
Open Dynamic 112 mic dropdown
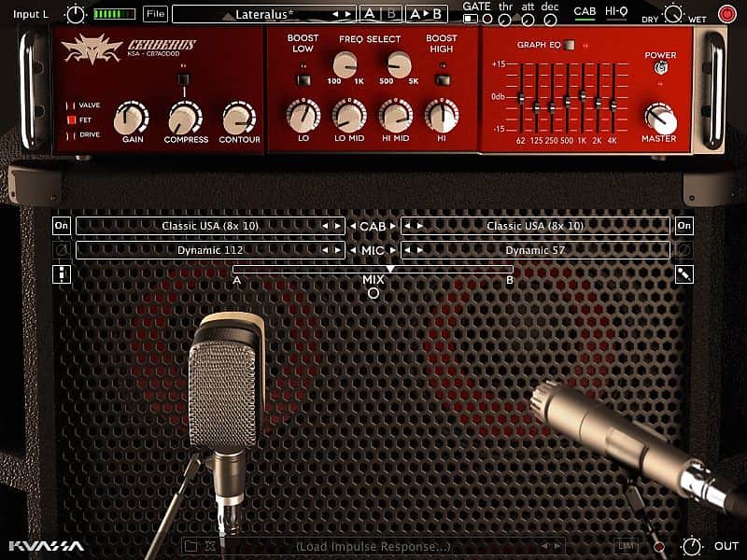(x=210, y=250)
